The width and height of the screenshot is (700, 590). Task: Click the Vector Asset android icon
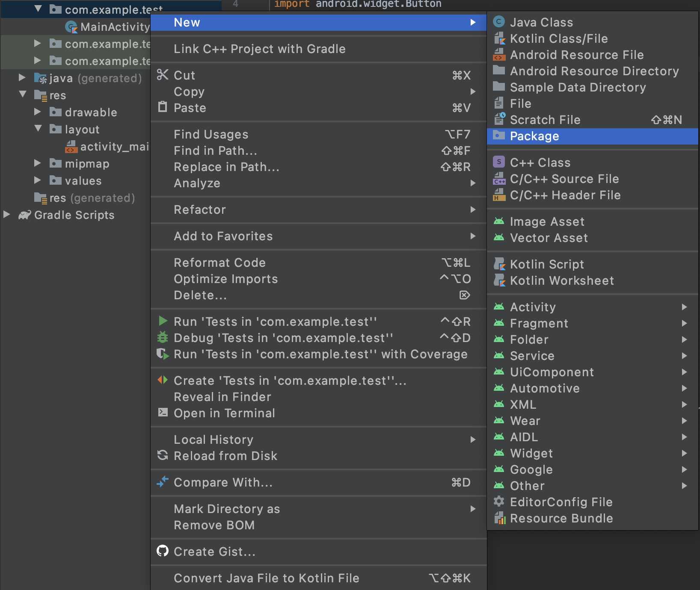(499, 237)
